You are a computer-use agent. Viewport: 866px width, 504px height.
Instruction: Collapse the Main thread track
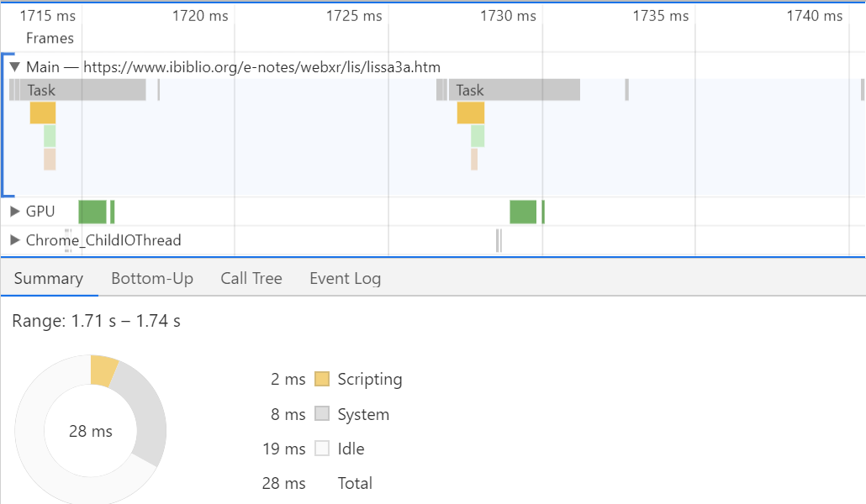pos(14,67)
